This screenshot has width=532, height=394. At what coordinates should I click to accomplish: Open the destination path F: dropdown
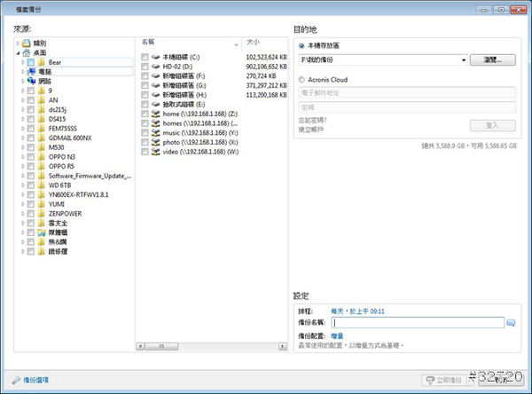464,60
